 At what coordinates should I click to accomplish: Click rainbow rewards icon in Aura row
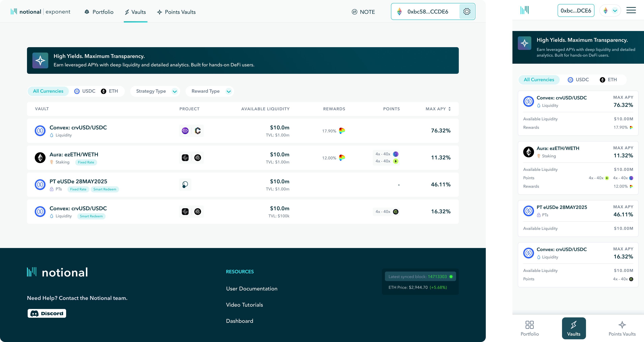(x=342, y=158)
